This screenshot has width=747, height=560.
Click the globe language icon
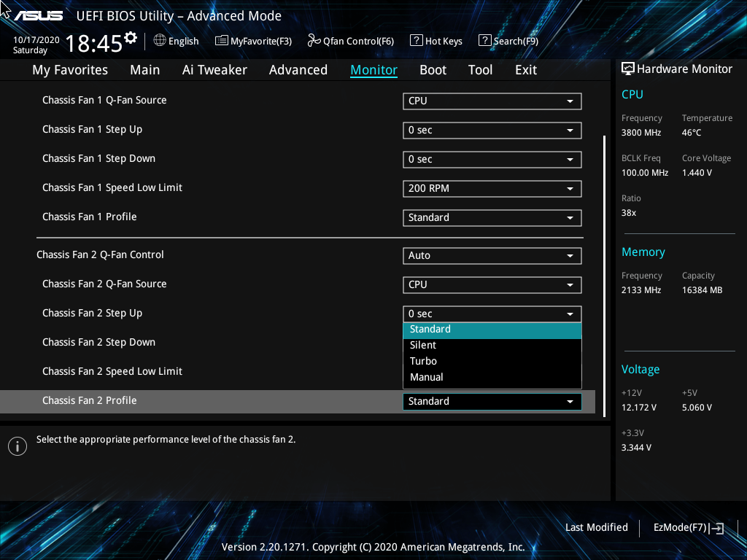click(160, 41)
